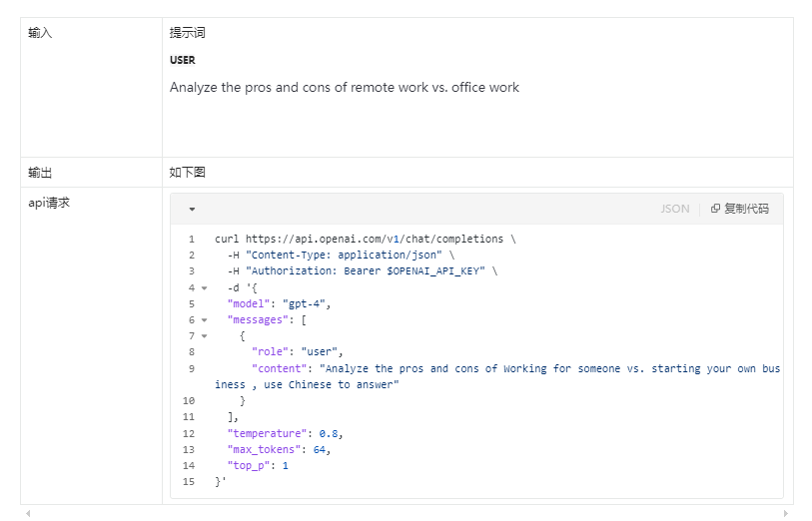Click the 如下图 text
812x521 pixels.
188,173
